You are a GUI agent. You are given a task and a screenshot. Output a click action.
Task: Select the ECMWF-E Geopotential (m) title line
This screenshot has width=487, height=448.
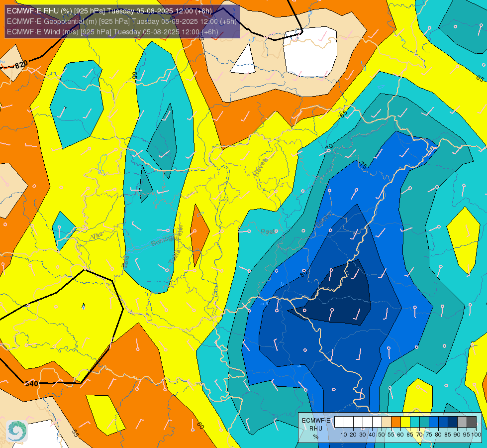click(122, 21)
